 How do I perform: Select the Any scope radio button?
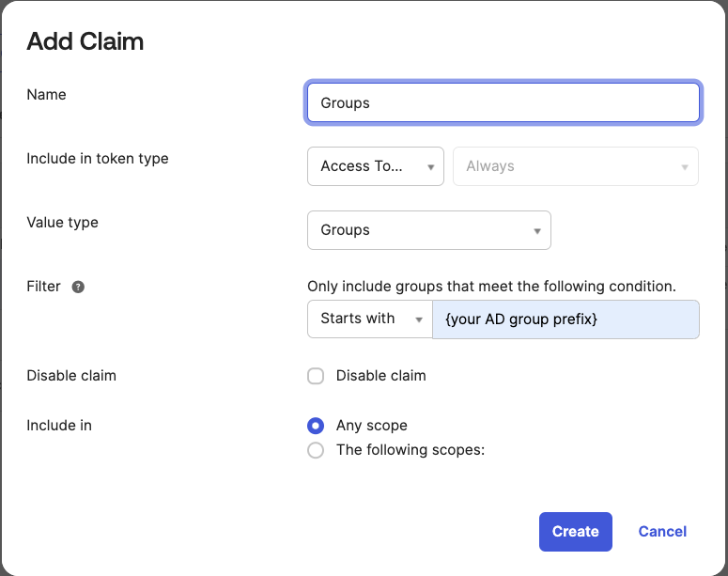pyautogui.click(x=317, y=426)
